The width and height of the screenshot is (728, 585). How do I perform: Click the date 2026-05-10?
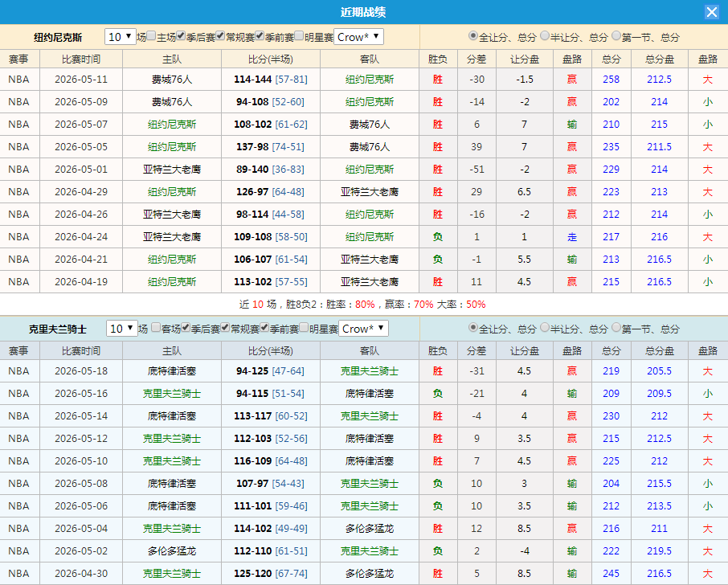coord(81,461)
